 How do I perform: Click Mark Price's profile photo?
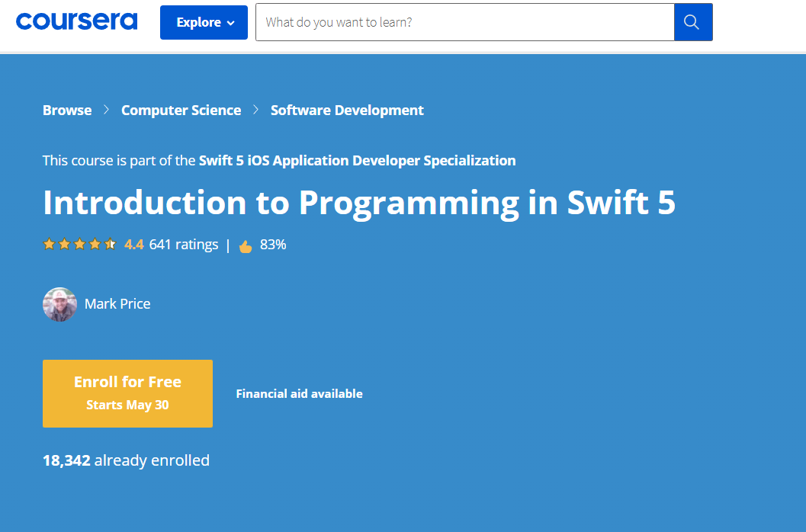[59, 303]
